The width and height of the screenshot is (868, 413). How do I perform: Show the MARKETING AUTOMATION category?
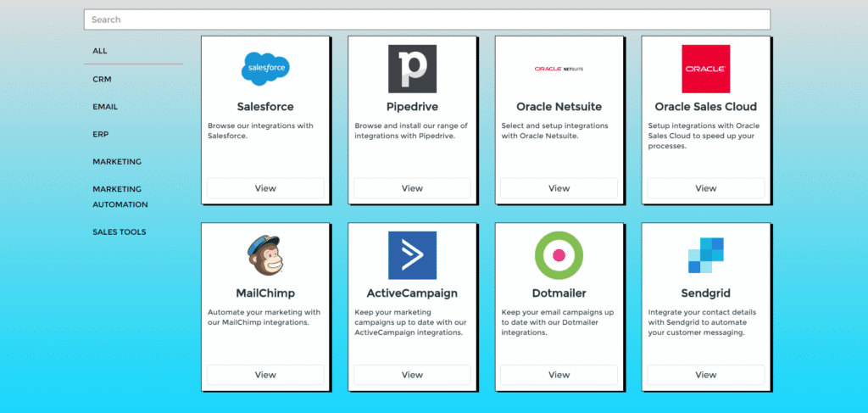[120, 197]
